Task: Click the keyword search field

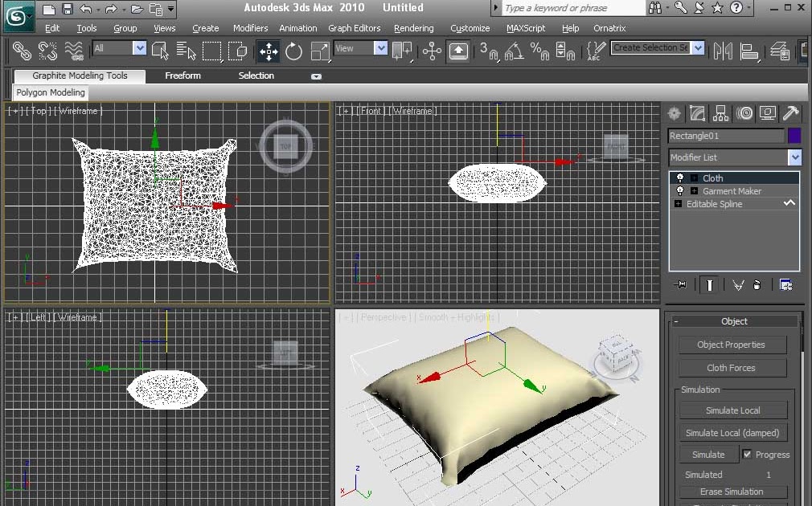Action: coord(572,8)
